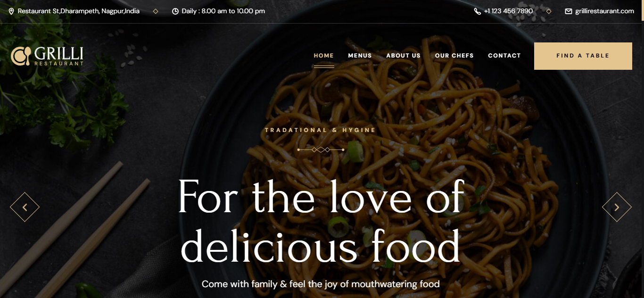Click diamond separator after the address
The height and width of the screenshot is (298, 644).
click(156, 11)
